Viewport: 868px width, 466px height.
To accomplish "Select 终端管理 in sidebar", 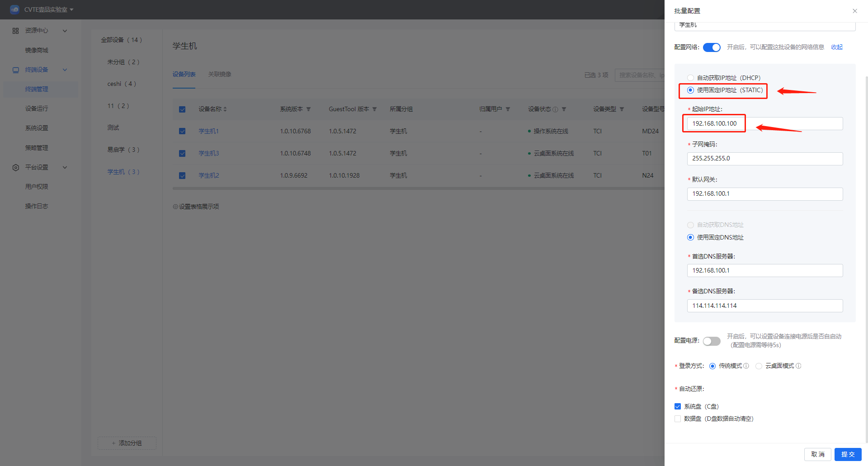I will tap(37, 89).
